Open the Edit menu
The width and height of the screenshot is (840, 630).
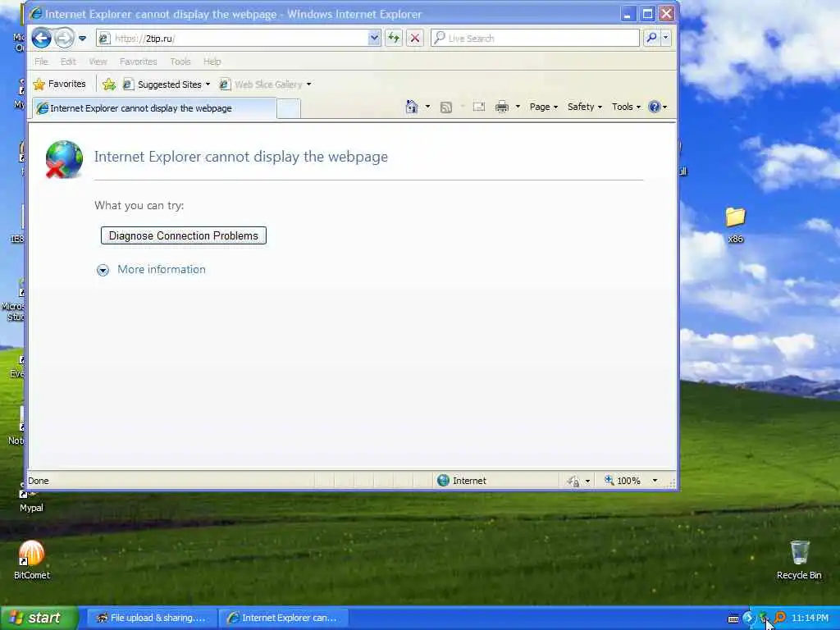68,62
